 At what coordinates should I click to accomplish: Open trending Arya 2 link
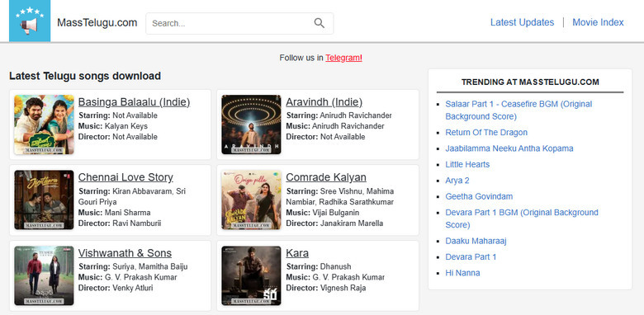click(457, 181)
